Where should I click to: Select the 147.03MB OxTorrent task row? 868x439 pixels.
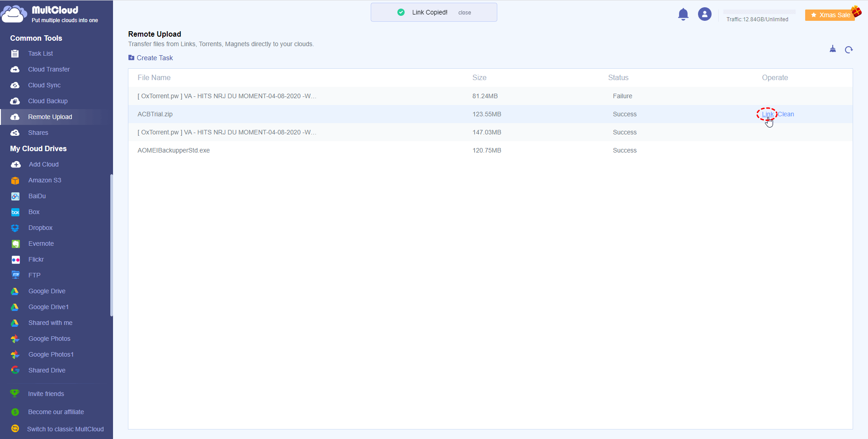click(490, 132)
